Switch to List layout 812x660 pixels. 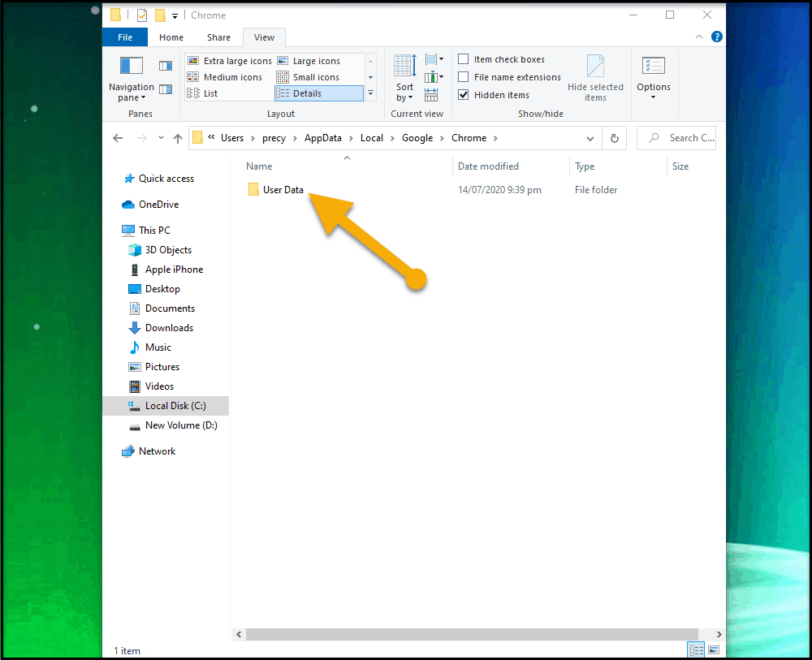(x=202, y=93)
